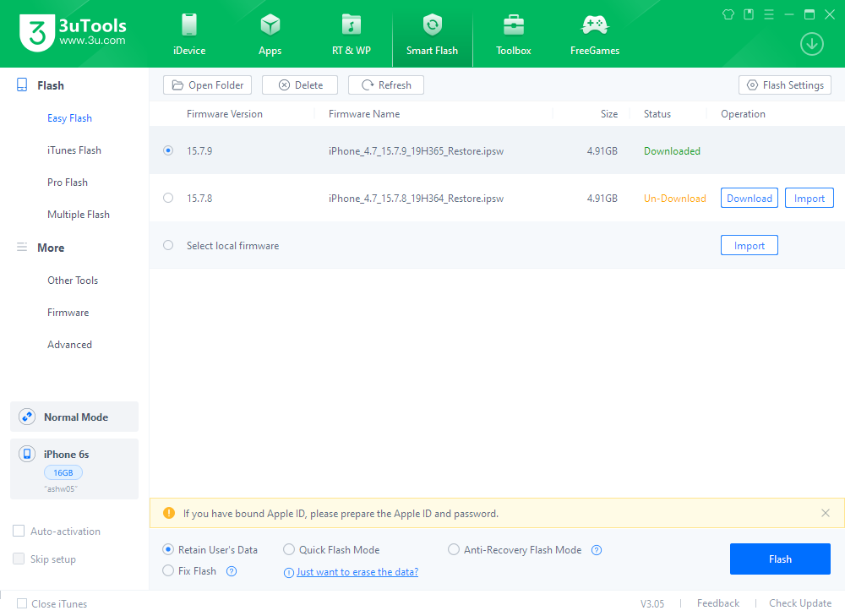Open Flash Settings
The width and height of the screenshot is (845, 616).
785,85
